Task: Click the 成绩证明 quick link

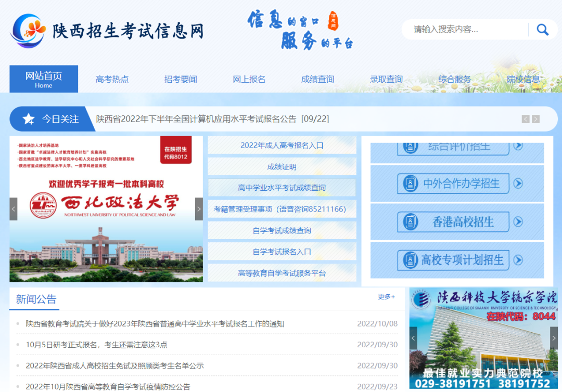Action: pyautogui.click(x=282, y=166)
